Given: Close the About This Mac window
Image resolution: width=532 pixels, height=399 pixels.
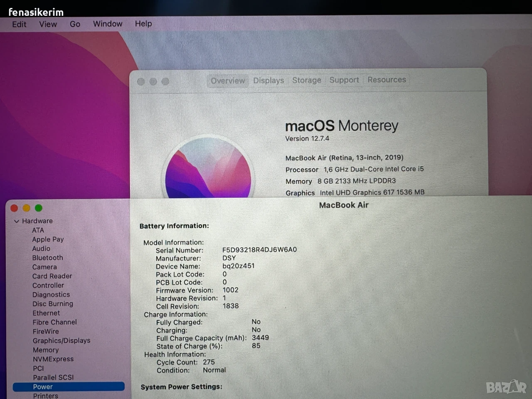Looking at the screenshot, I should (x=141, y=81).
